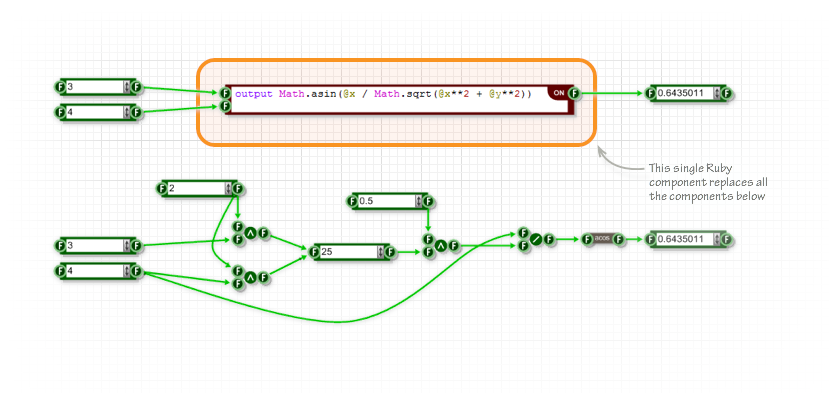Click the output connector of the acos node

(618, 240)
